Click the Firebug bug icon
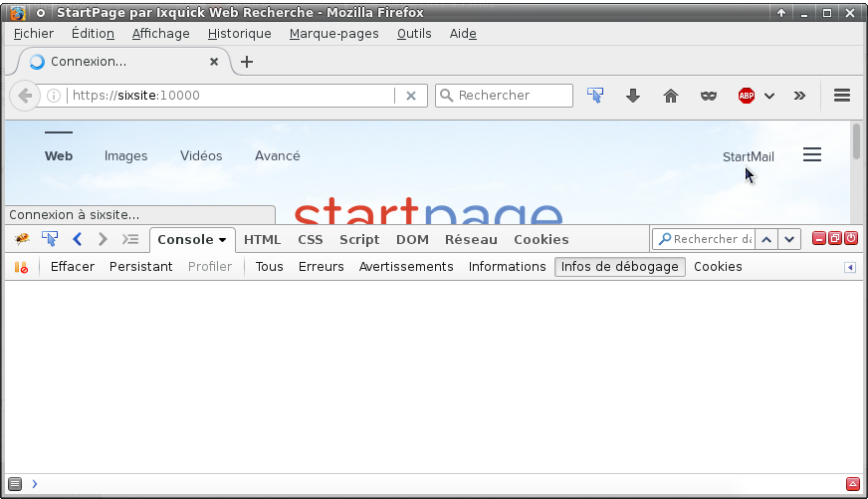The image size is (868, 499). pyautogui.click(x=22, y=239)
